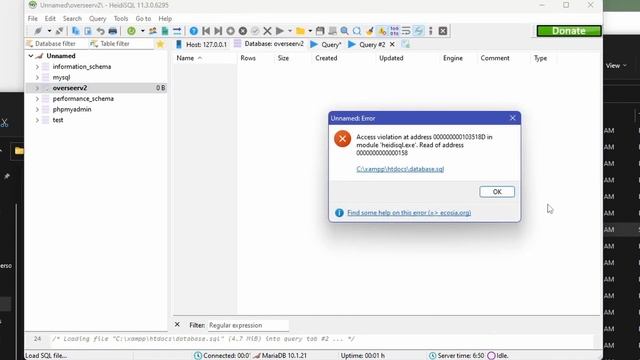Click the paste icon in toolbar

pyautogui.click(x=88, y=31)
